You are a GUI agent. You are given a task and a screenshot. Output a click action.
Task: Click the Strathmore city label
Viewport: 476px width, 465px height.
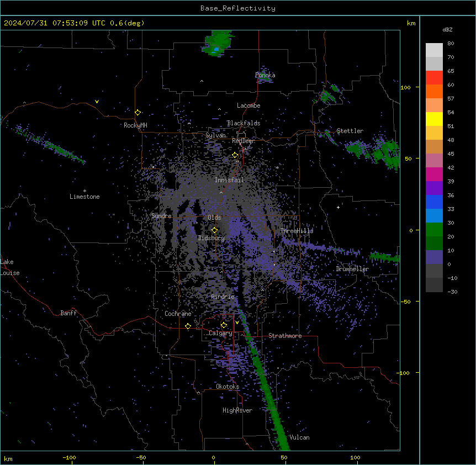pyautogui.click(x=285, y=336)
